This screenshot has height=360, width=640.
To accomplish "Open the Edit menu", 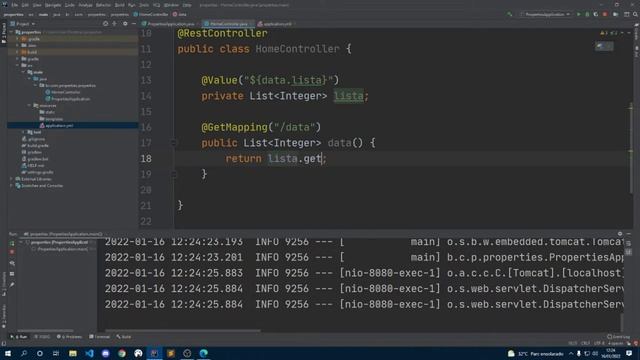I will point(25,5).
